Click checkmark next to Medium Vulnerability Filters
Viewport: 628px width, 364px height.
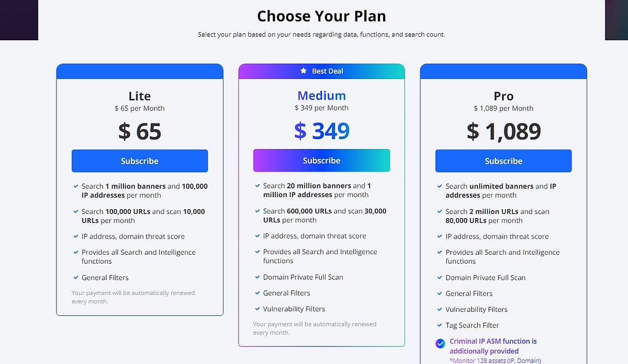(257, 309)
